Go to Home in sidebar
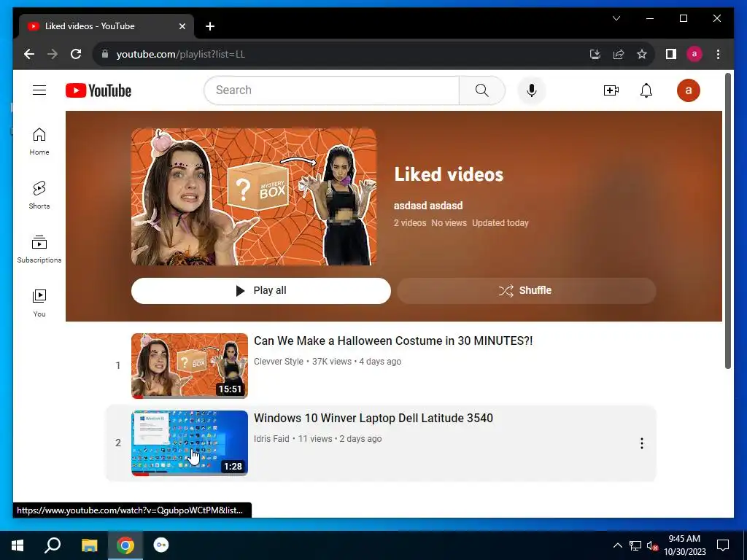 (x=39, y=141)
